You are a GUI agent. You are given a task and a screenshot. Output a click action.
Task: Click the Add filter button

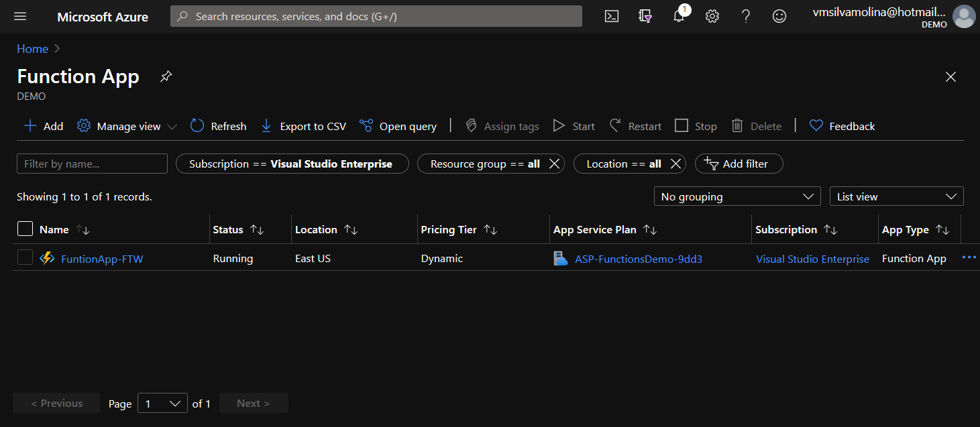(739, 164)
